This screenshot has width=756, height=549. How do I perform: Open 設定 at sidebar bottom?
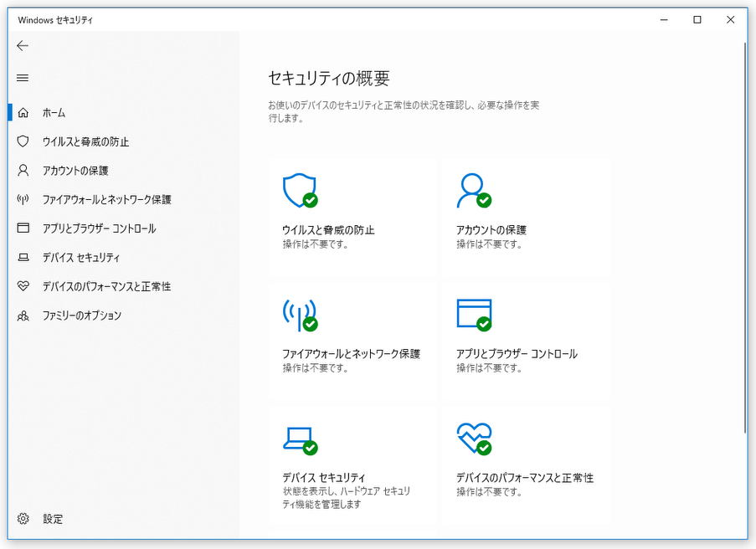[x=53, y=519]
